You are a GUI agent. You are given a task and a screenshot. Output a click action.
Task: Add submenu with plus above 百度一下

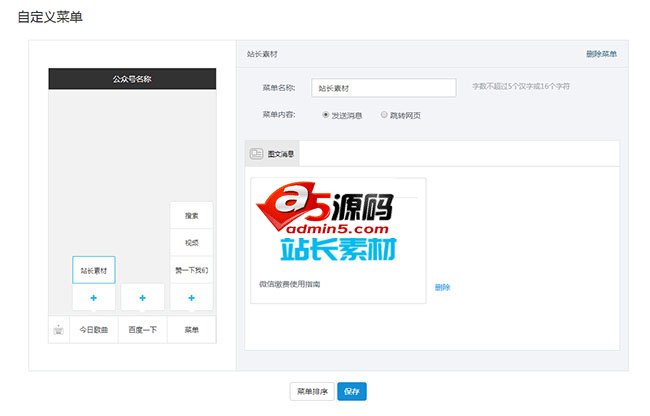pos(142,298)
